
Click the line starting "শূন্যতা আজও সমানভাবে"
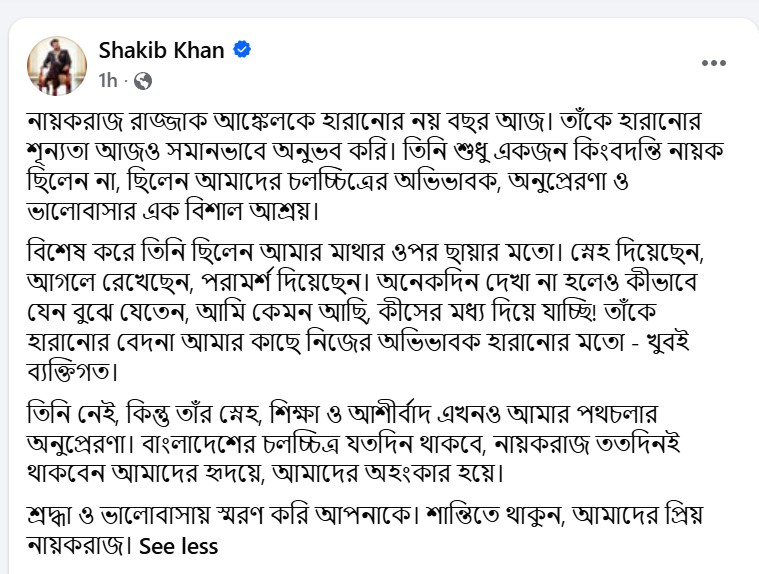tap(376, 151)
